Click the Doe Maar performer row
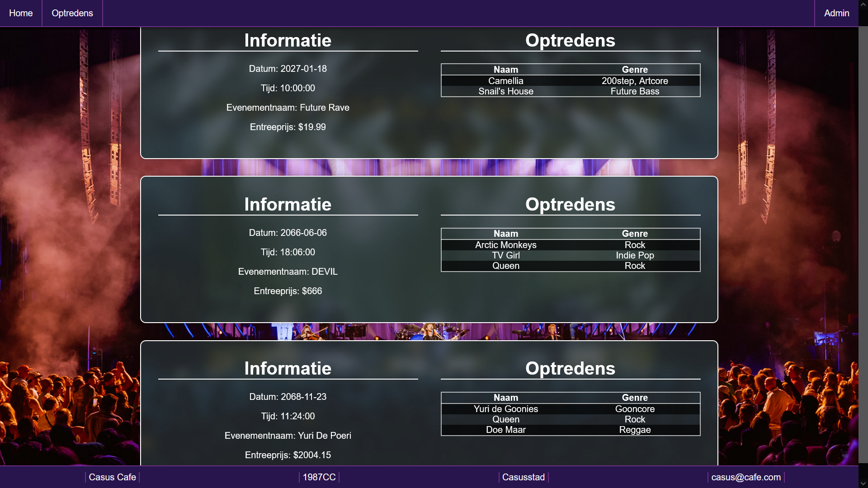This screenshot has width=868, height=488. click(506, 430)
